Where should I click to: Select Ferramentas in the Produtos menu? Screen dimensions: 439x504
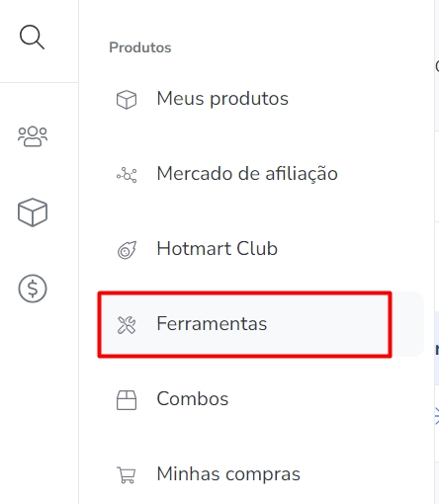pyautogui.click(x=212, y=323)
